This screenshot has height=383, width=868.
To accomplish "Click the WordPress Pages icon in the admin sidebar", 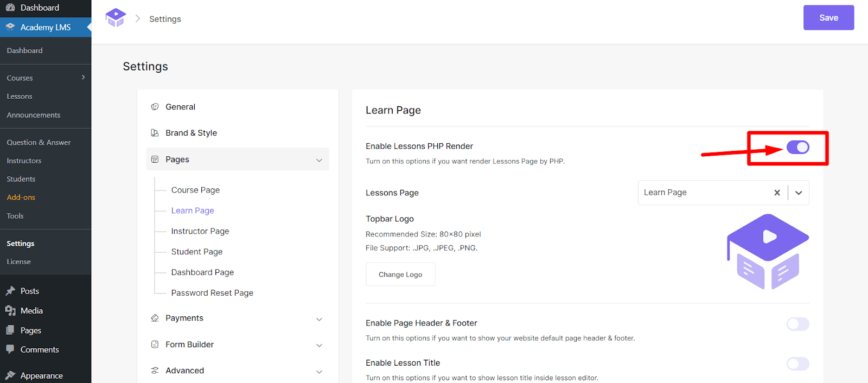I will pyautogui.click(x=10, y=330).
